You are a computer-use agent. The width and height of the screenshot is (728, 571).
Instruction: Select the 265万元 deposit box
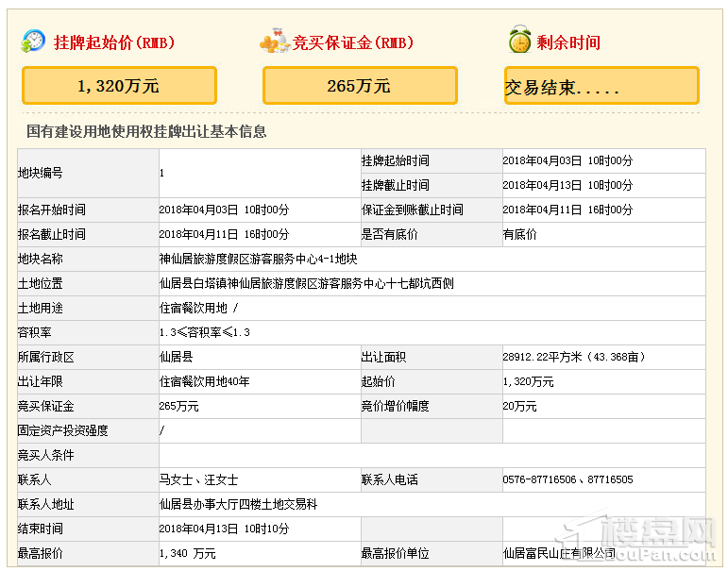[360, 86]
